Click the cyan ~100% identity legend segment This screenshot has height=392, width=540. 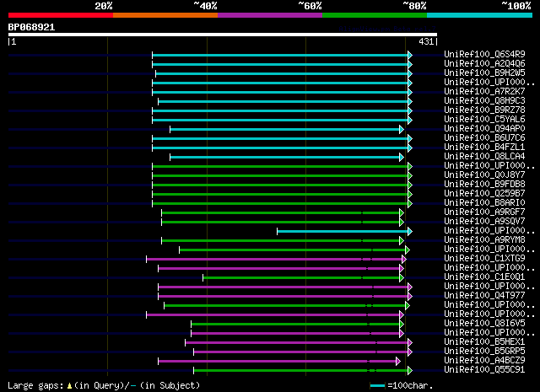(x=480, y=15)
